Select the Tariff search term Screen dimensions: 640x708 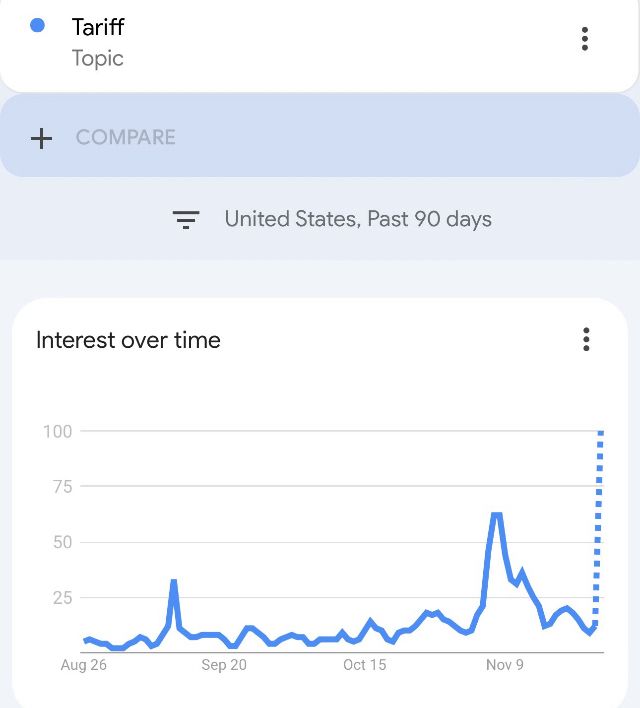tap(98, 27)
